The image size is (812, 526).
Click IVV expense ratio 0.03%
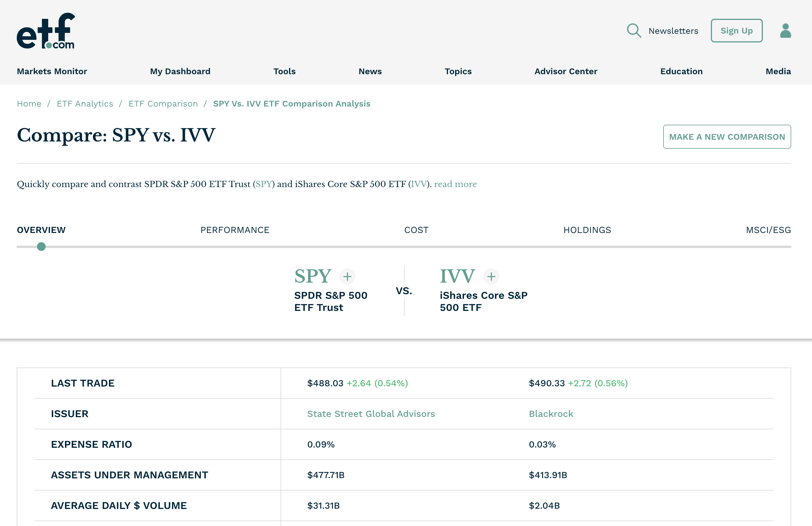pyautogui.click(x=542, y=445)
